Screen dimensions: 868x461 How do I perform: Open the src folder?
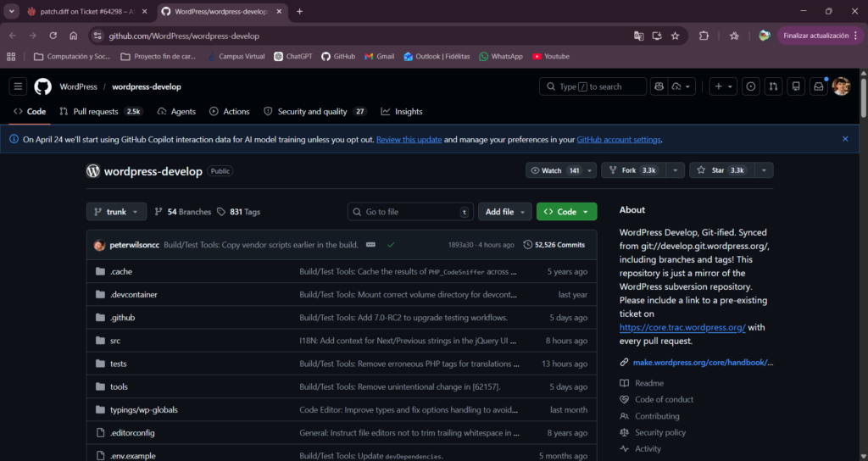pyautogui.click(x=115, y=341)
